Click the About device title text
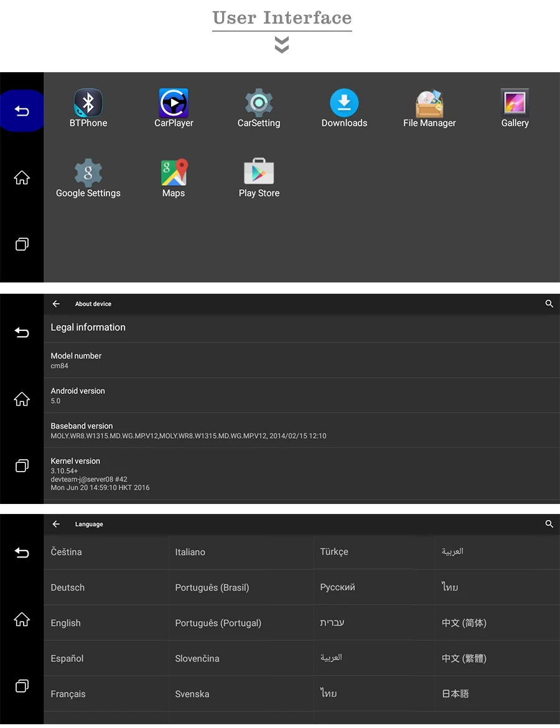The height and width of the screenshot is (728, 560). coord(93,304)
